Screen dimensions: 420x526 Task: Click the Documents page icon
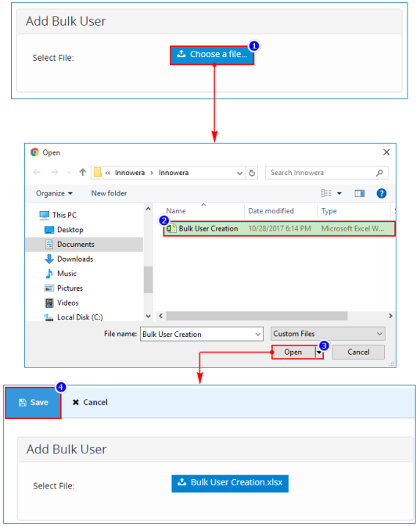coord(49,245)
